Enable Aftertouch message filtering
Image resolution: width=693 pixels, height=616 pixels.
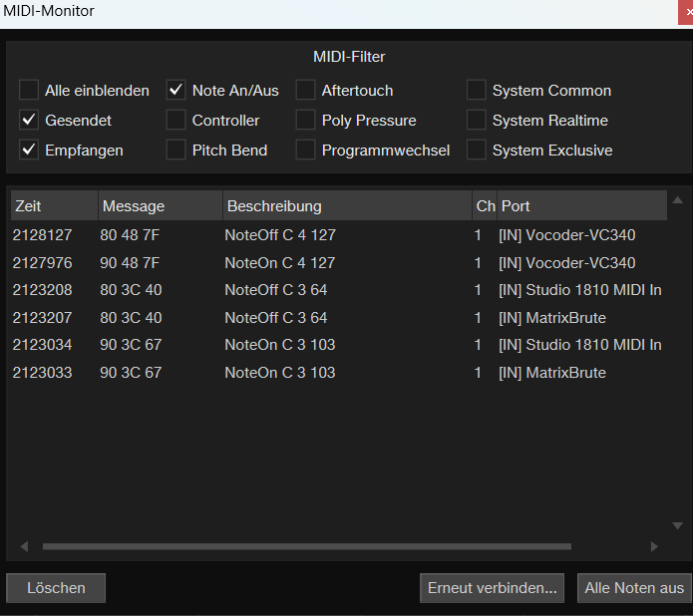coord(306,91)
